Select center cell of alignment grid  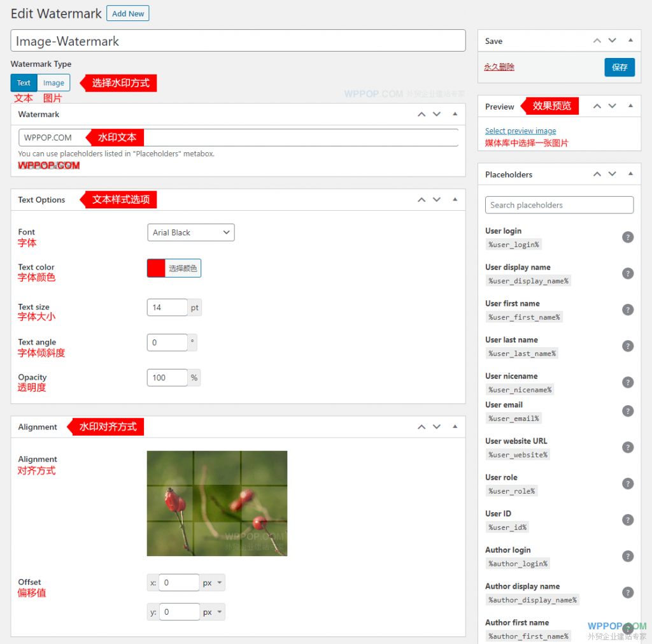point(216,503)
